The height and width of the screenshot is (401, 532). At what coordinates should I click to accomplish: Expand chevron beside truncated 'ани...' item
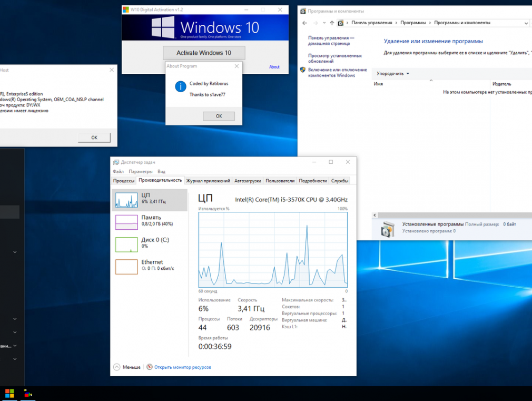pyautogui.click(x=15, y=346)
